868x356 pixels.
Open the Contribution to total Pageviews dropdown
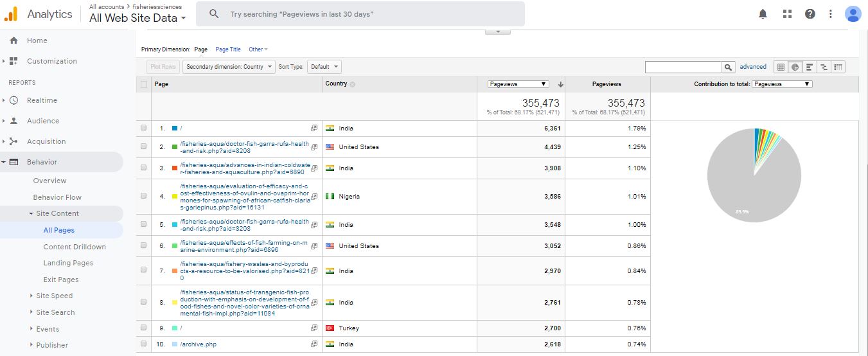781,84
